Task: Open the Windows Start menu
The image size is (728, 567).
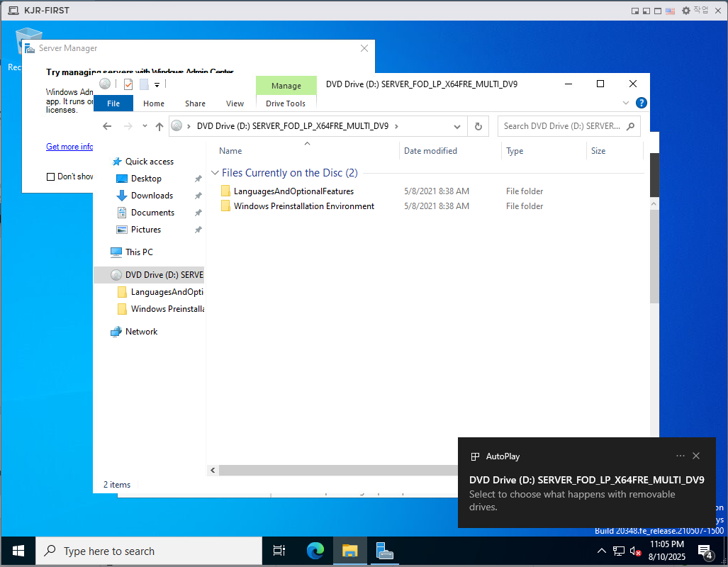Action: [x=18, y=551]
